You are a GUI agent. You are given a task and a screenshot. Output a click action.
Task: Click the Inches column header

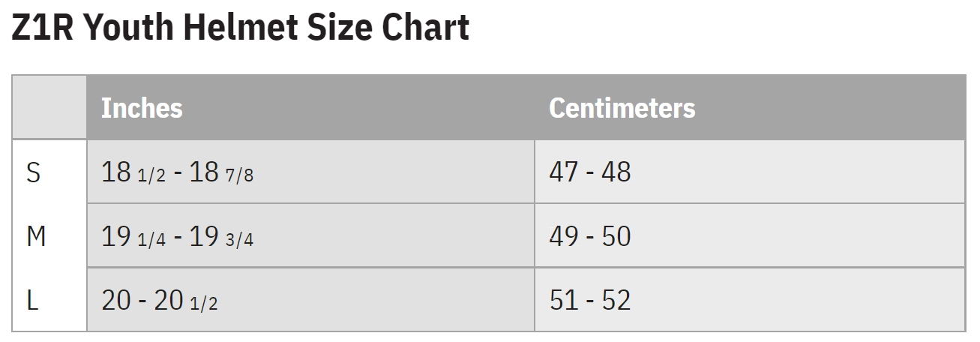[x=142, y=108]
